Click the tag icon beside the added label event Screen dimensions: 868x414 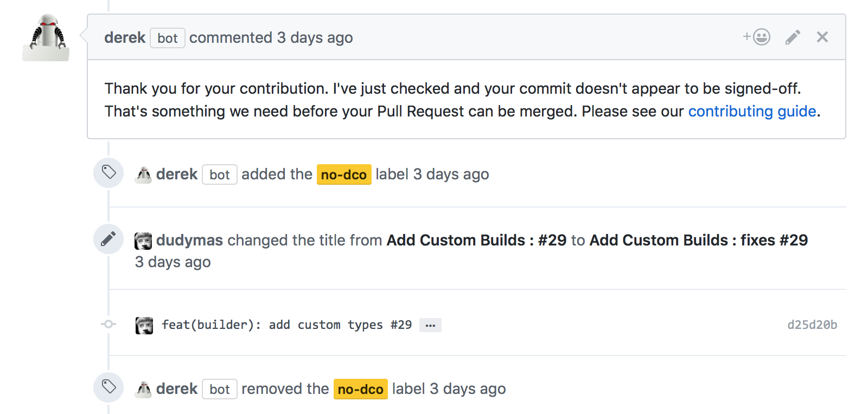108,173
